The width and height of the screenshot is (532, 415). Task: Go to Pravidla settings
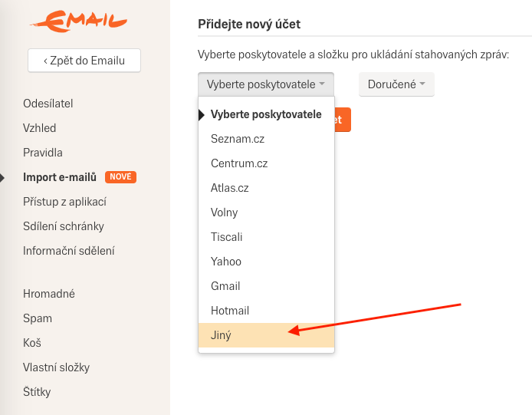pos(43,153)
